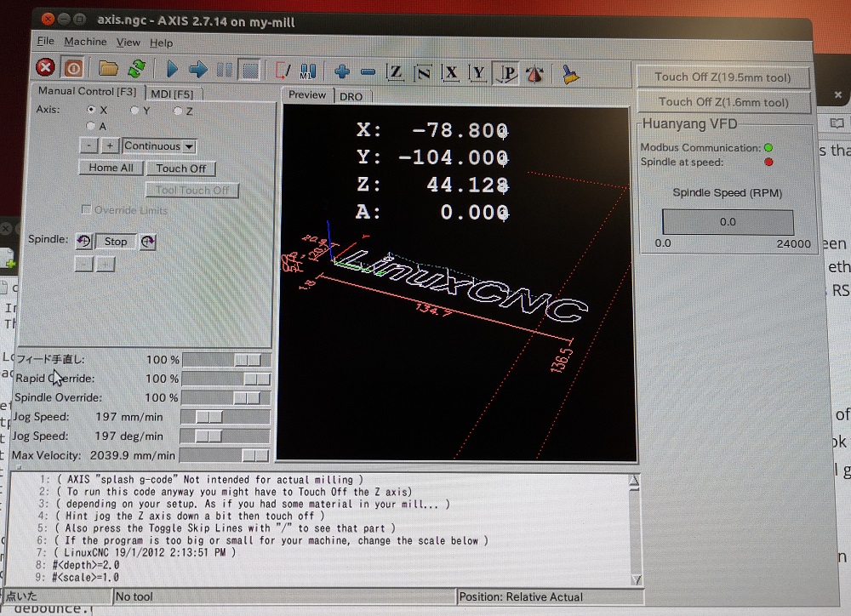Select line 7 LinuxCNC 19/1/2012 comment
This screenshot has height=616, width=851.
pyautogui.click(x=146, y=552)
